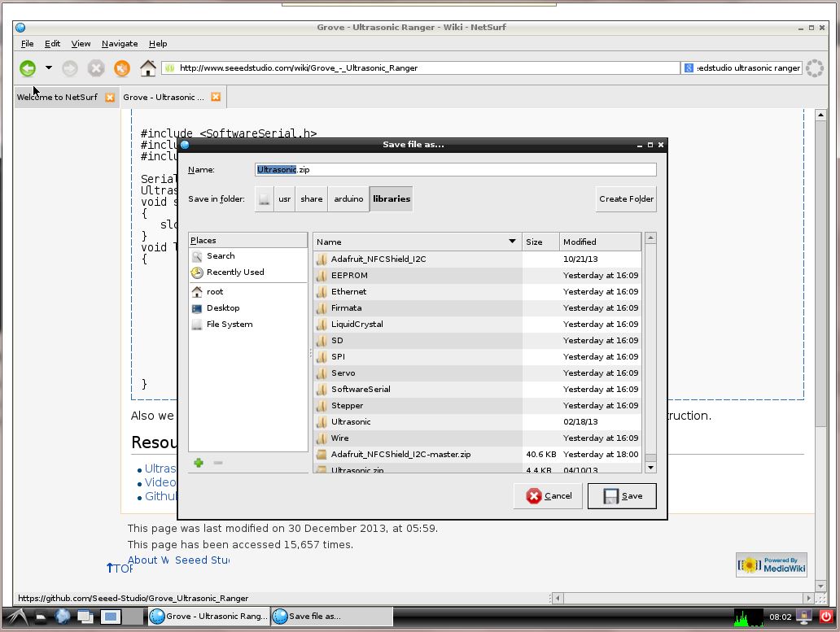Switch to the Welcome to NetSurf tab
Image resolution: width=840 pixels, height=632 pixels.
(57, 97)
